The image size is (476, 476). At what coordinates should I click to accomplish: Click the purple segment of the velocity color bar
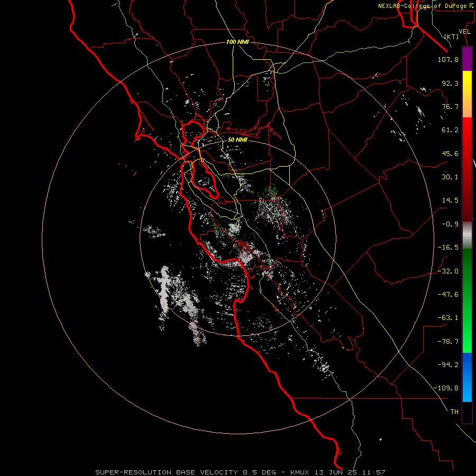point(467,59)
